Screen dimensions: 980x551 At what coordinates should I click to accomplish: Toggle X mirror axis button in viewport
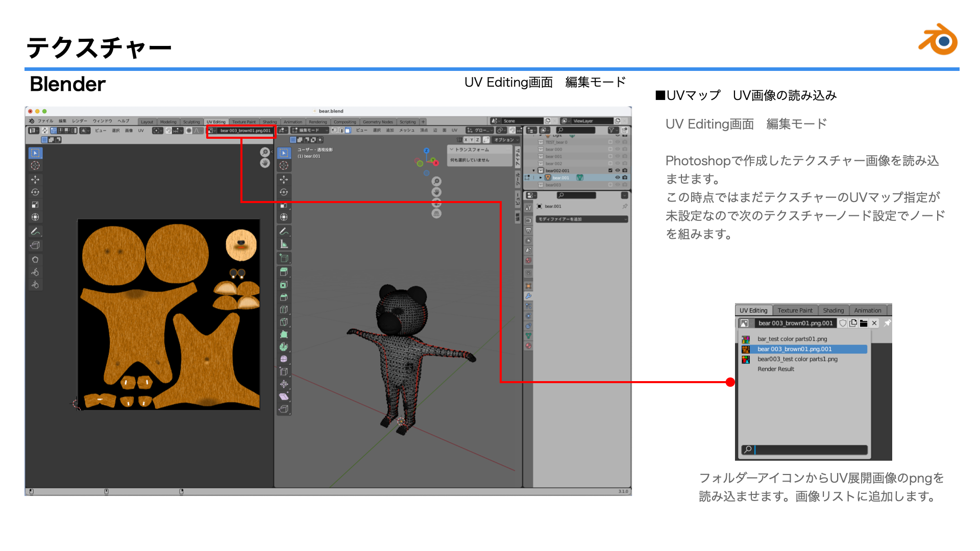pyautogui.click(x=465, y=140)
